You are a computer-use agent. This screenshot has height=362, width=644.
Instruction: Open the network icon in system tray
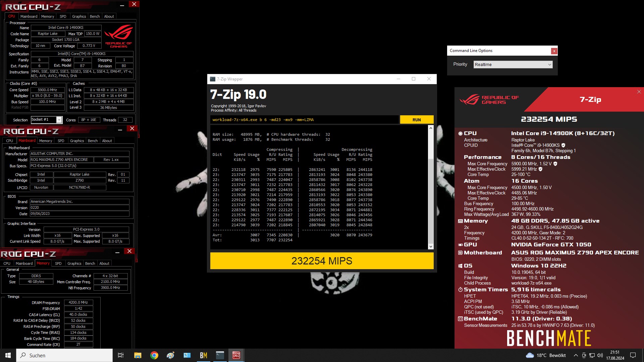coord(592,355)
